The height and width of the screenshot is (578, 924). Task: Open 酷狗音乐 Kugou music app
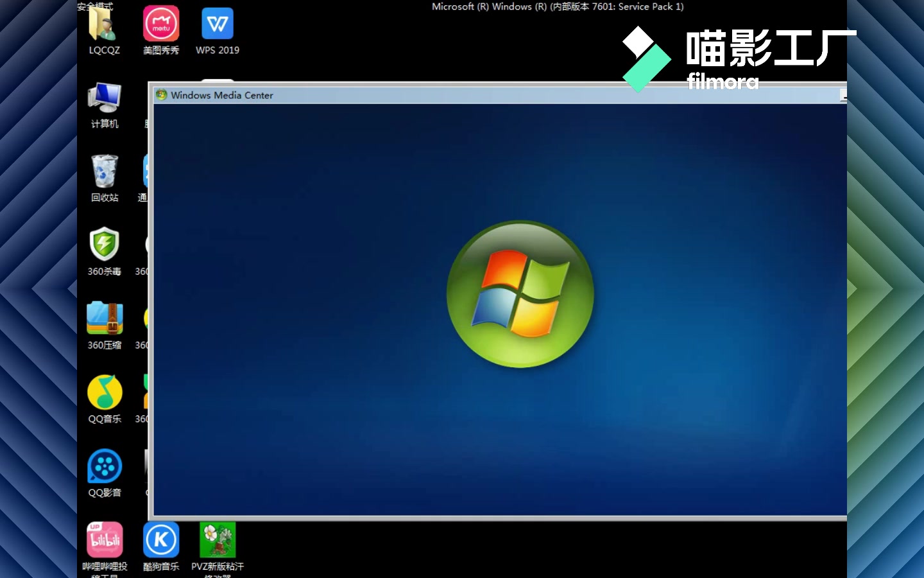point(161,539)
